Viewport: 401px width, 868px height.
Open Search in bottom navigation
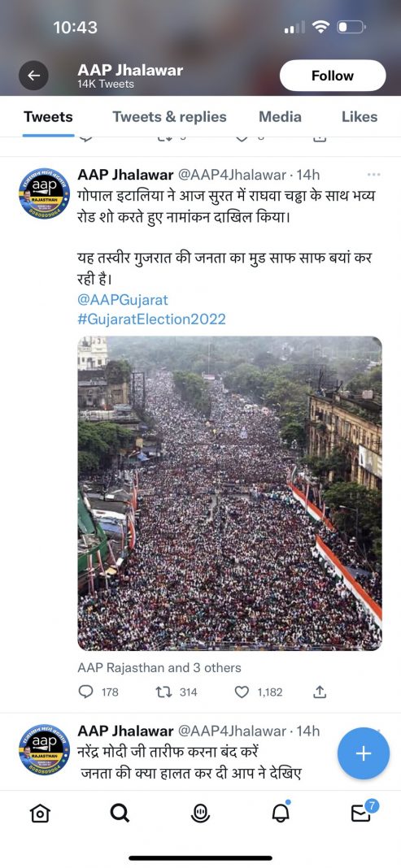[120, 812]
